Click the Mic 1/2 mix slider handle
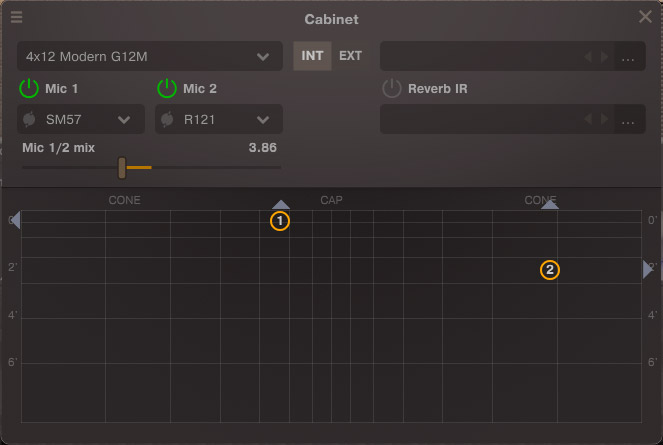 pyautogui.click(x=122, y=167)
